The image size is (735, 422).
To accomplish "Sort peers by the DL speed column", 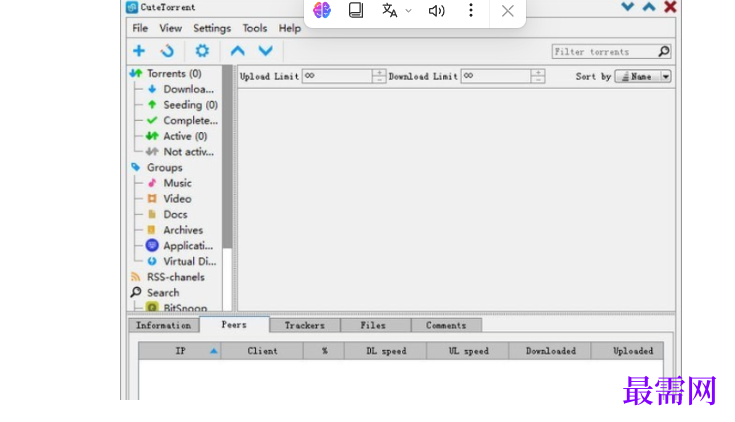I will 386,351.
